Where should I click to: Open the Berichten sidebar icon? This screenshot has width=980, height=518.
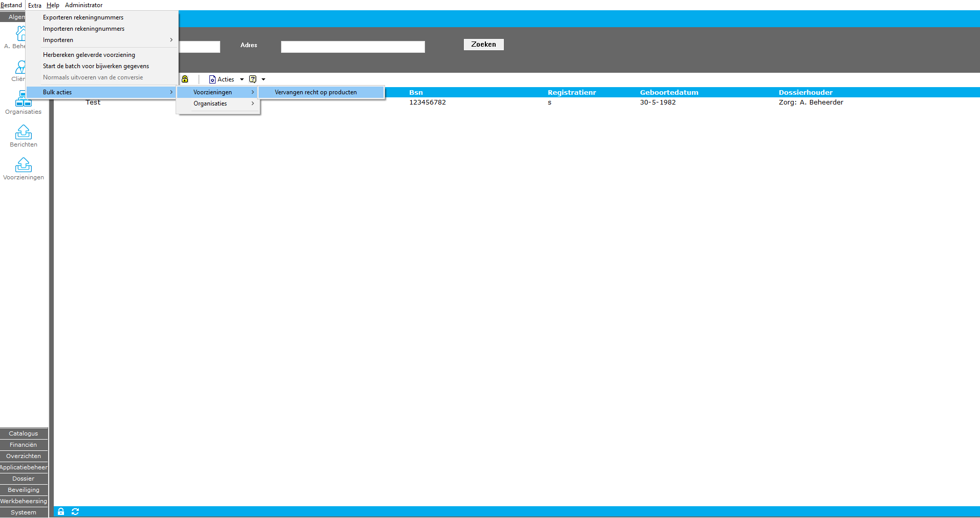tap(24, 133)
